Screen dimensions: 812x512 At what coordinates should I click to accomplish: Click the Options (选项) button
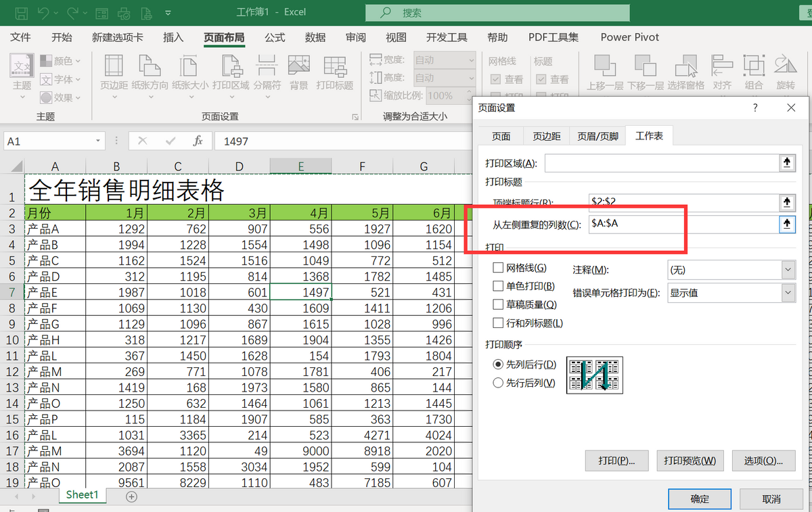pyautogui.click(x=764, y=461)
